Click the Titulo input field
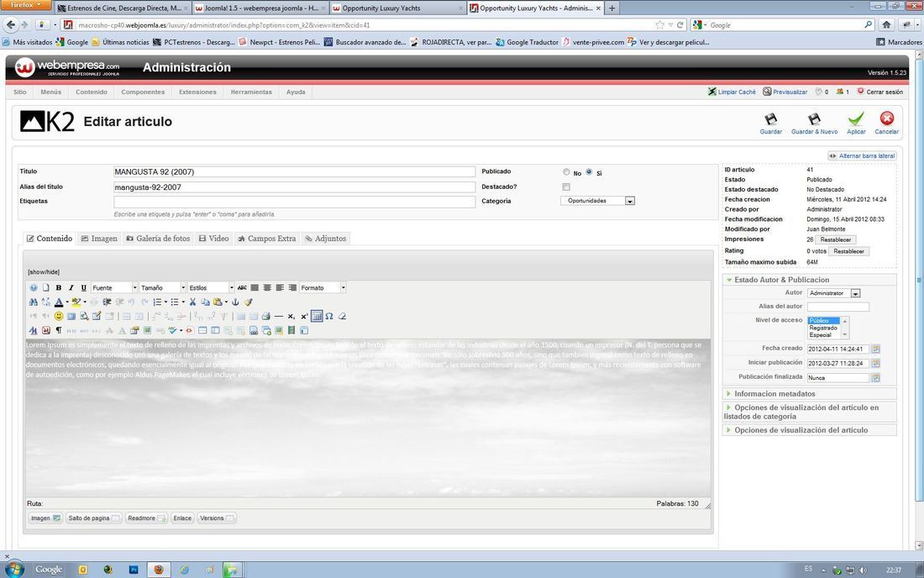Image resolution: width=924 pixels, height=578 pixels. (294, 172)
